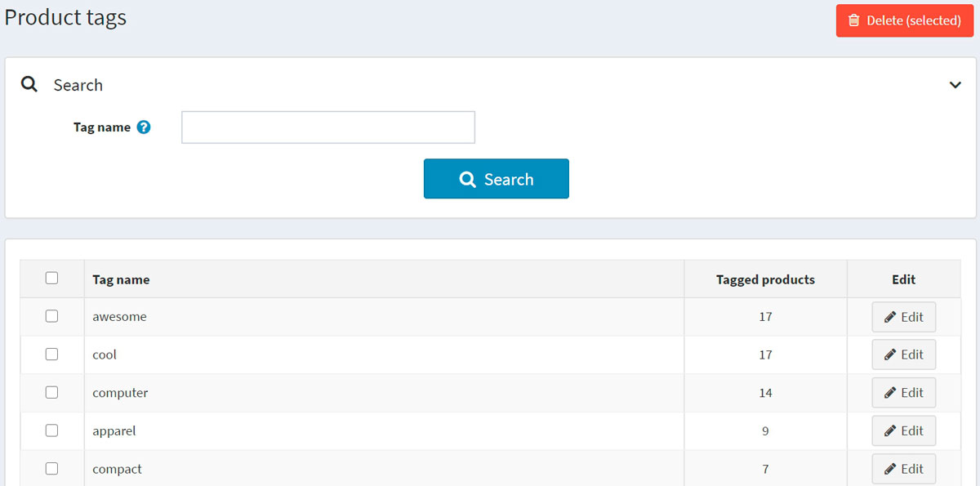Select the computer tag checkbox
This screenshot has height=486, width=980.
[x=52, y=392]
